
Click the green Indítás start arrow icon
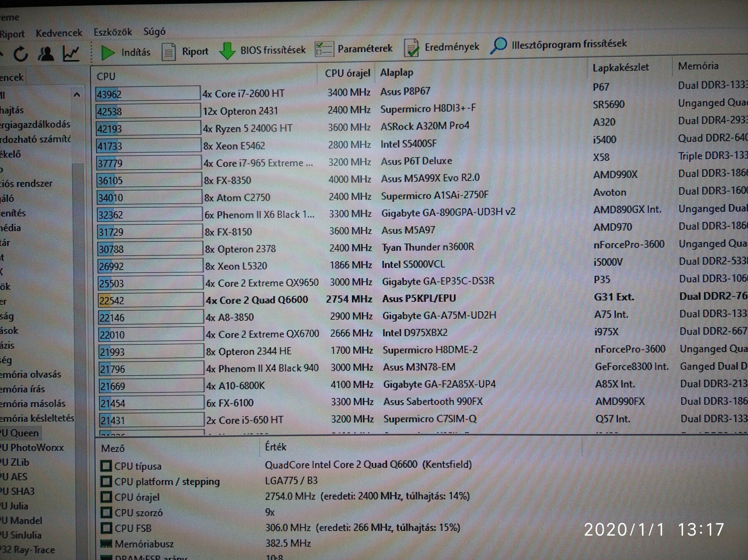(108, 52)
